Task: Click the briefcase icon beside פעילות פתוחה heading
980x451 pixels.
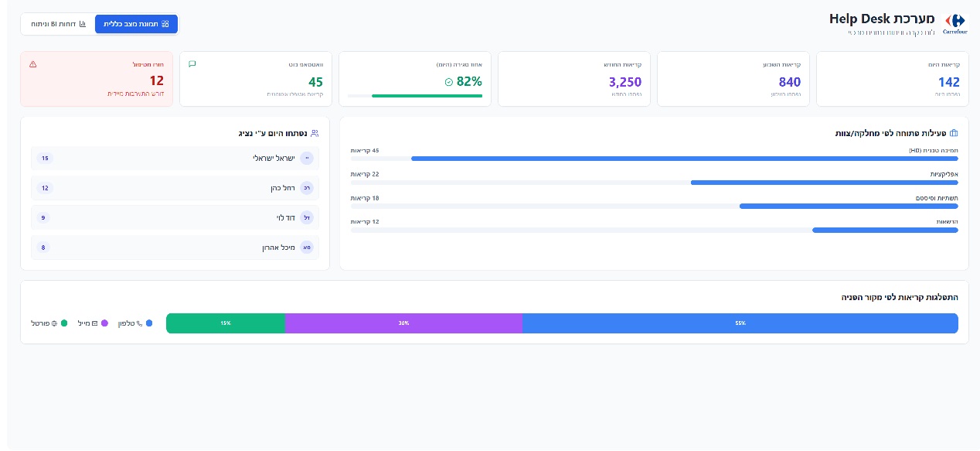Action: (x=953, y=133)
